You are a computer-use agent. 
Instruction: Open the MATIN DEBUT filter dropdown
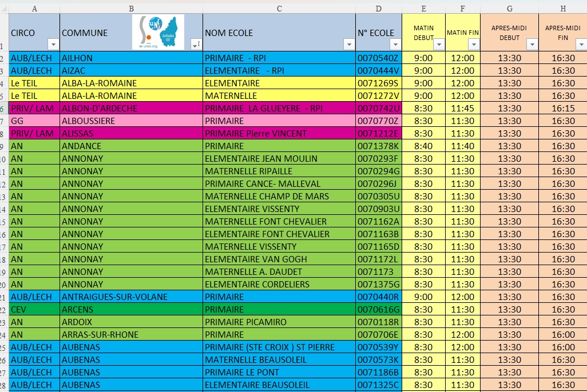[439, 45]
